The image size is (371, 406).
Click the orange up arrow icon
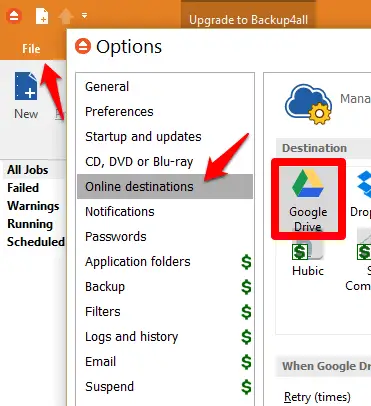(x=66, y=16)
